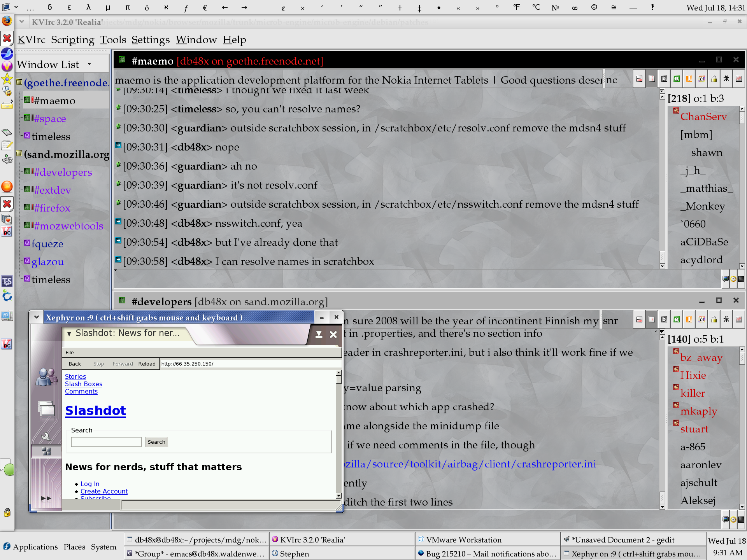Toggle the ban editor (b) in #developers
This screenshot has height=560, width=747.
click(x=664, y=320)
